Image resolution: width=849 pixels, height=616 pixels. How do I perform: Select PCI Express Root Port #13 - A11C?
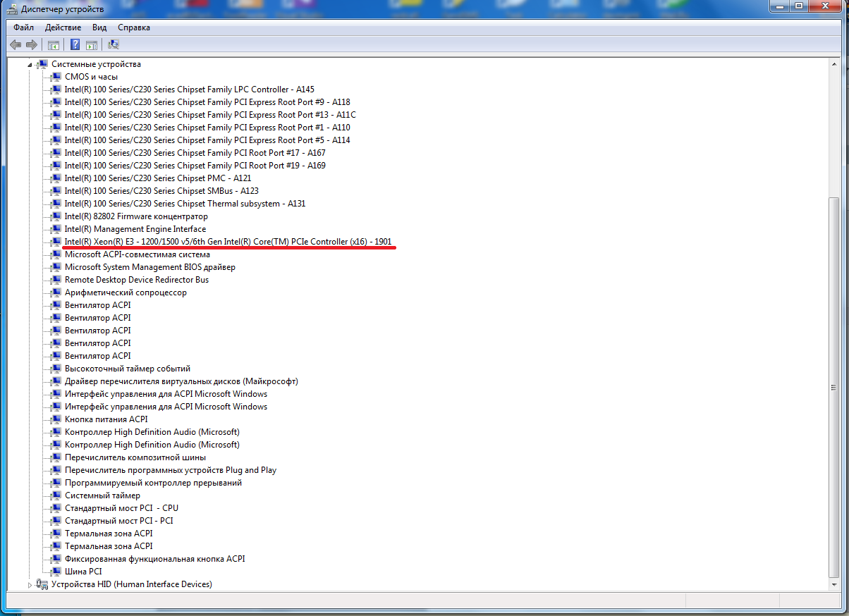point(210,115)
